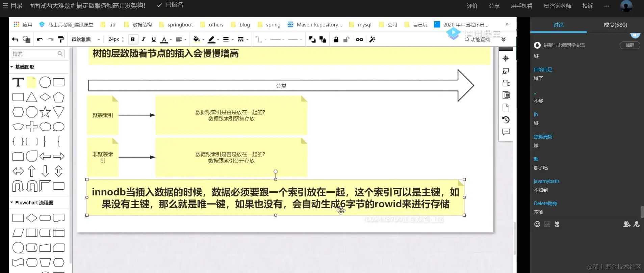Click 用手机看 in the top bar
644x273 pixels.
521,6
